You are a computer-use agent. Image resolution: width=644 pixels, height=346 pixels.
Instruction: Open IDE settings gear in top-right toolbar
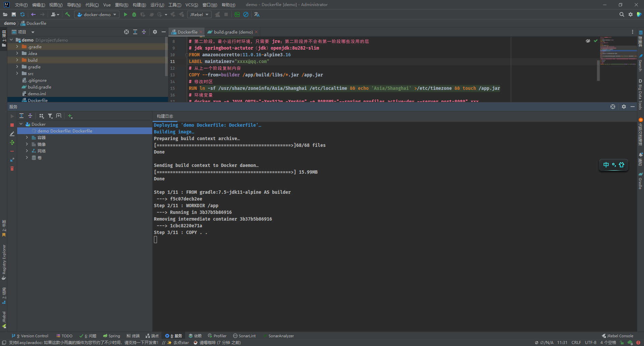point(631,14)
